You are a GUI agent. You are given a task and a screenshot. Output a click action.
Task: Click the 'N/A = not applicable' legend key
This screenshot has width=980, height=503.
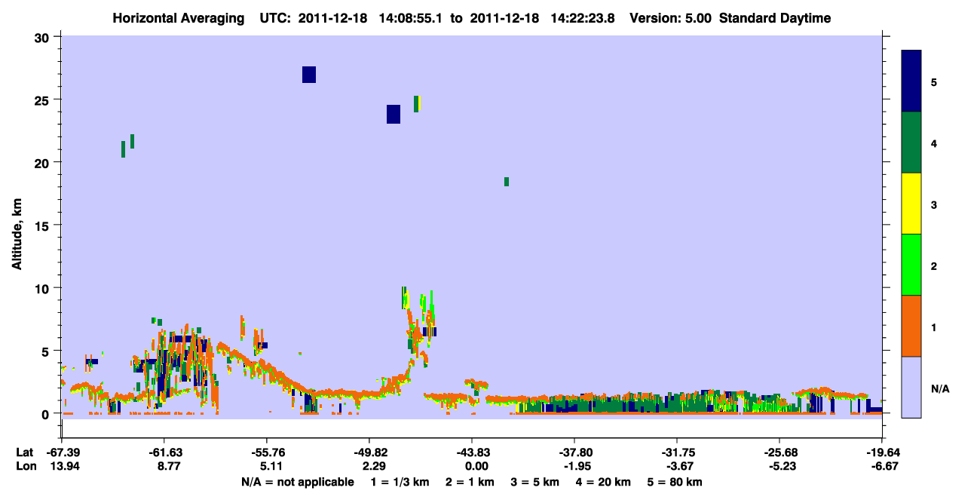click(x=297, y=482)
